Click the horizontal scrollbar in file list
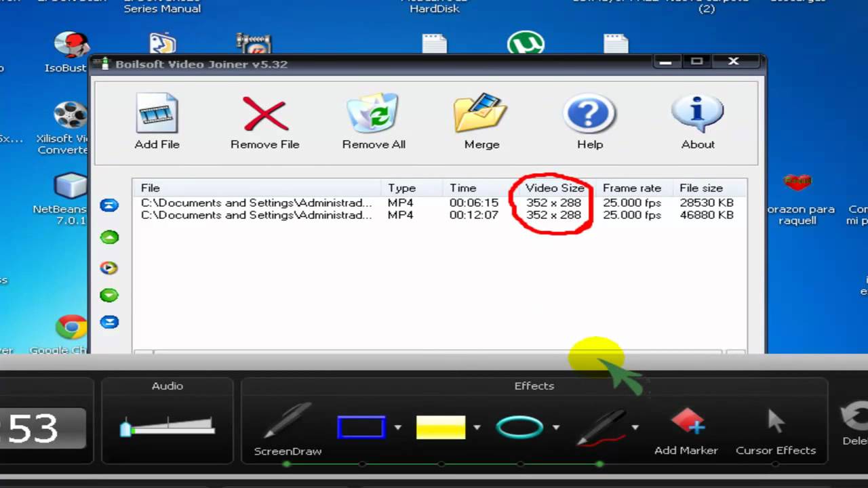The width and height of the screenshot is (868, 488). 439,352
